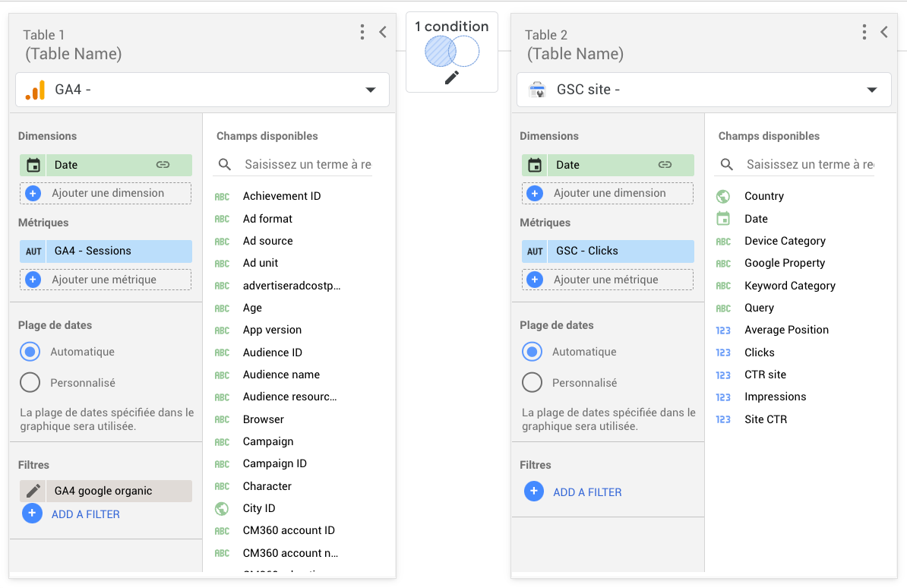
Task: Click the Search Console GSC logo icon
Action: pyautogui.click(x=537, y=90)
